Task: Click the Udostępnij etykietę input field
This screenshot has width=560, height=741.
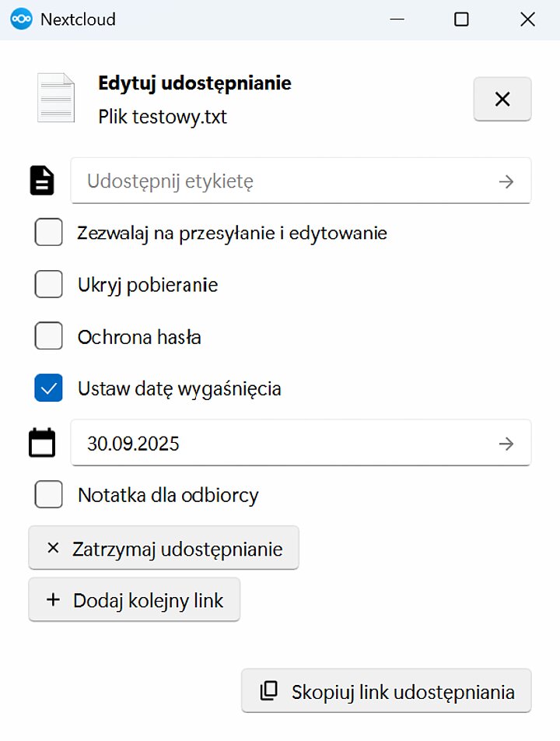Action: [x=296, y=181]
